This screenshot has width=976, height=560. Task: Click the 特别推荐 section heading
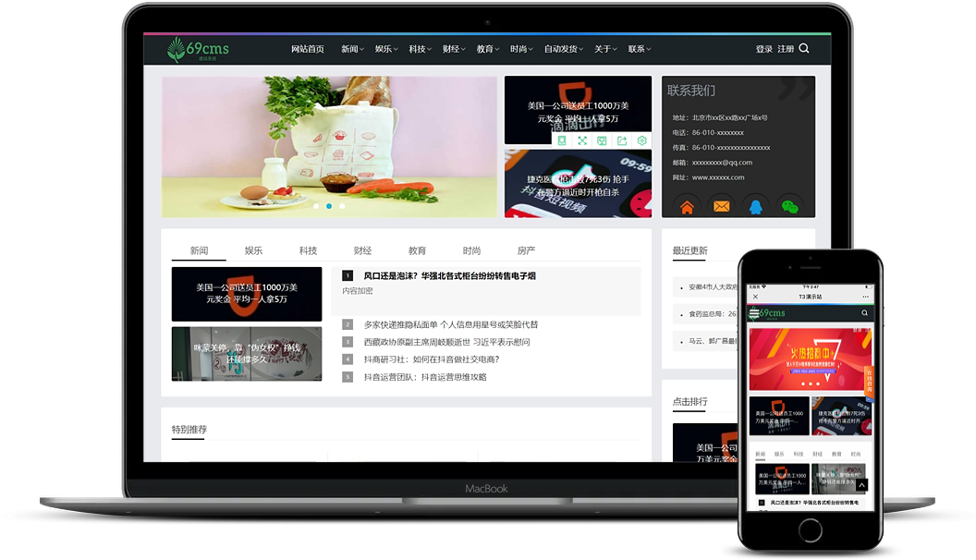(x=189, y=430)
